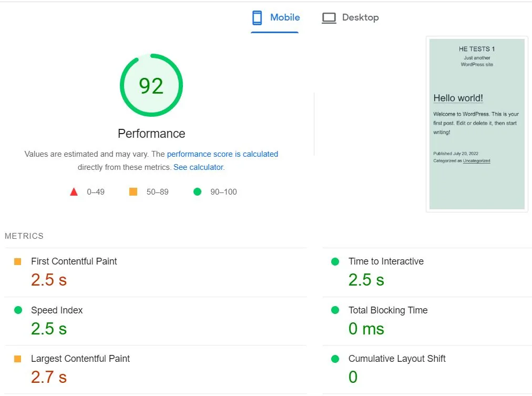
Task: Click the red triangle 0–49 legend icon
Action: tap(74, 192)
